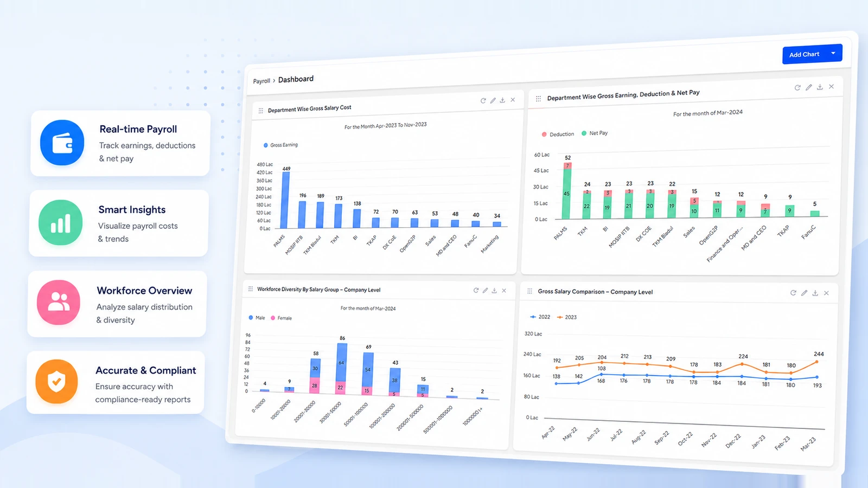Download the Gross Earning, Deduction & Net Pay chart

pos(820,87)
